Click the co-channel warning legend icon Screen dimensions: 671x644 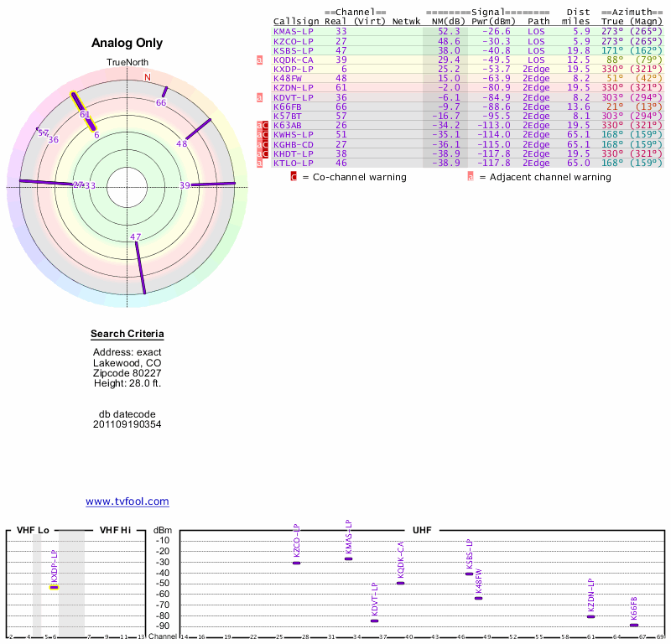point(294,177)
